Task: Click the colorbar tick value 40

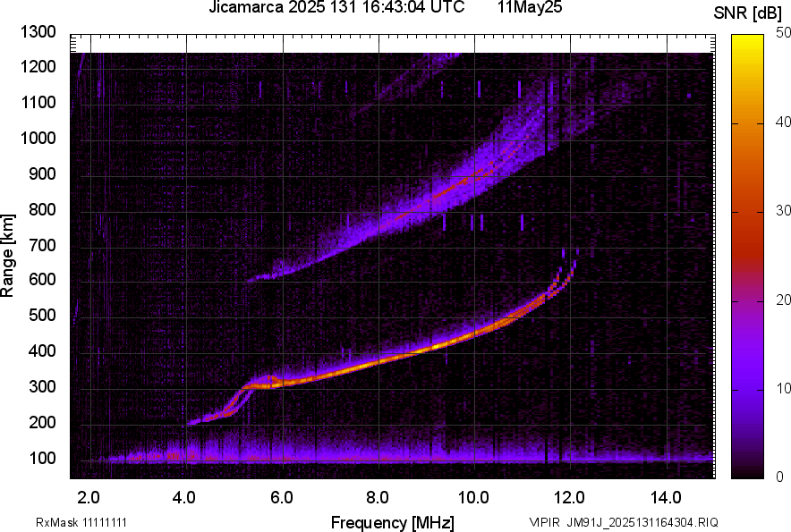Action: (784, 122)
